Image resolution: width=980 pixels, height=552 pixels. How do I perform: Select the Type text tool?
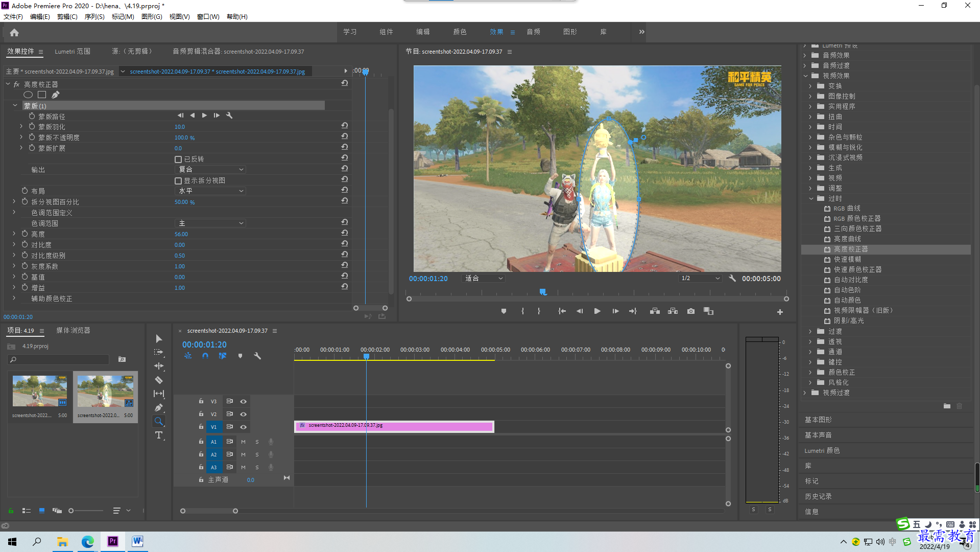pos(159,435)
